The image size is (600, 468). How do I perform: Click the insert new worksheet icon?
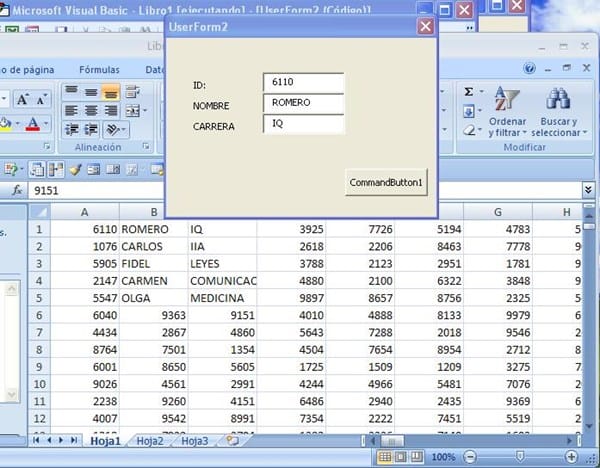coord(232,441)
